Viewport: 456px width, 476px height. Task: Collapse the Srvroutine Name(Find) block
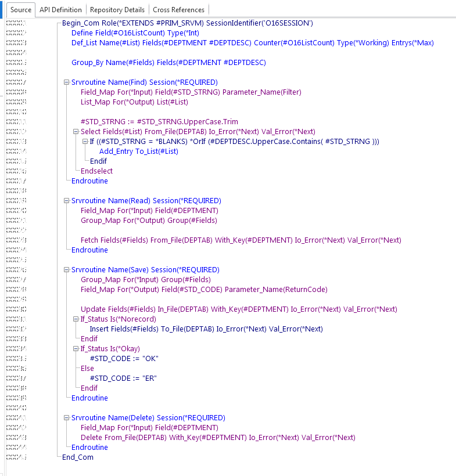click(x=67, y=82)
